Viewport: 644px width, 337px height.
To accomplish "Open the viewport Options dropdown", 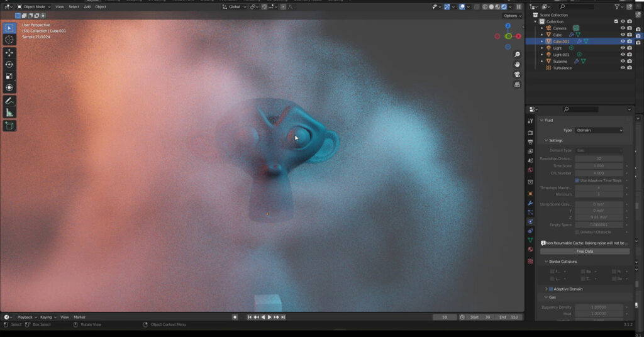I will 512,16.
